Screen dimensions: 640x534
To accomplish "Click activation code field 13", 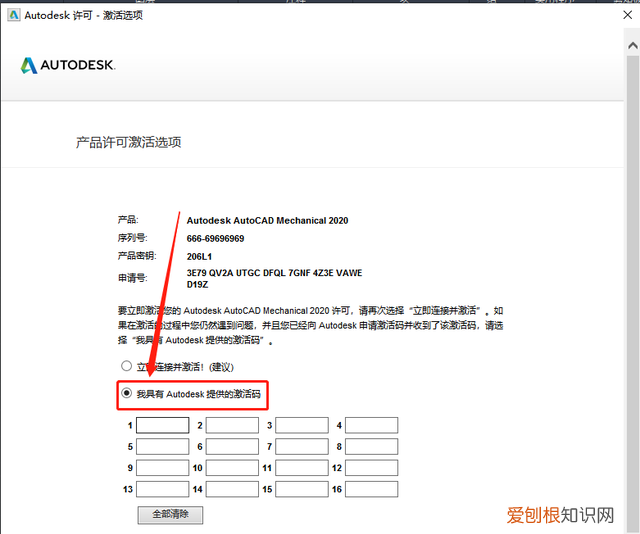I will point(162,489).
